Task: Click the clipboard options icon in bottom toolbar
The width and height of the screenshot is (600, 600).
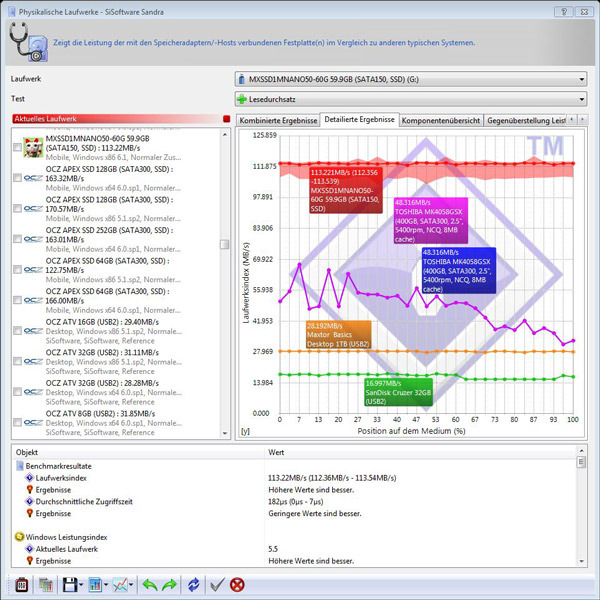Action: [x=21, y=585]
